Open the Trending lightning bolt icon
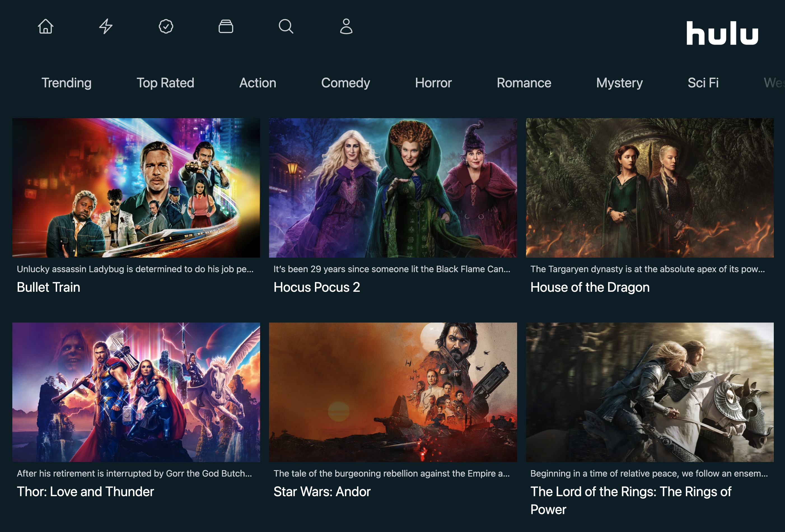Screen dimensions: 785x532 click(x=106, y=26)
